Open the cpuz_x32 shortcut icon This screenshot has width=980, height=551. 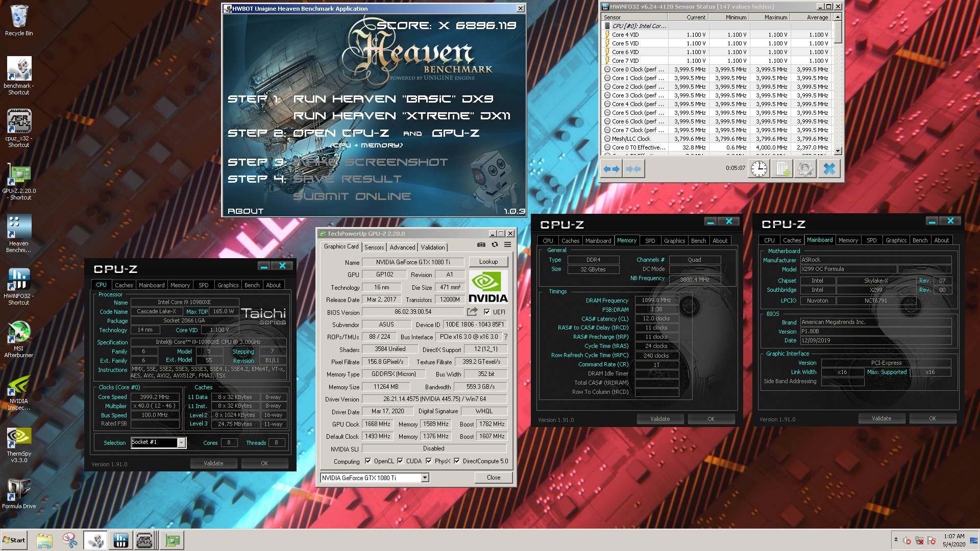19,128
